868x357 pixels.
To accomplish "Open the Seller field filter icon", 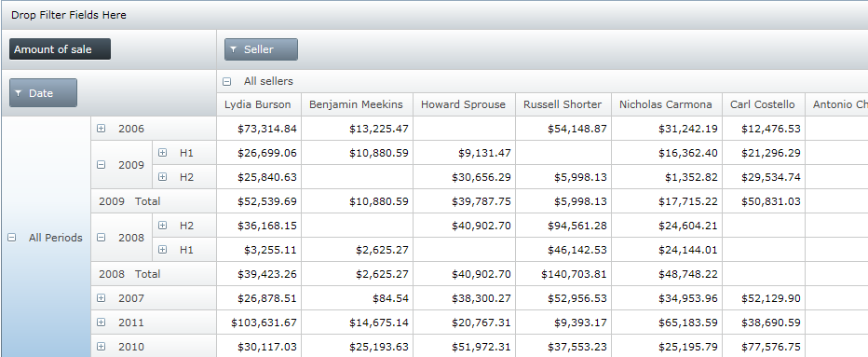I will [x=233, y=49].
